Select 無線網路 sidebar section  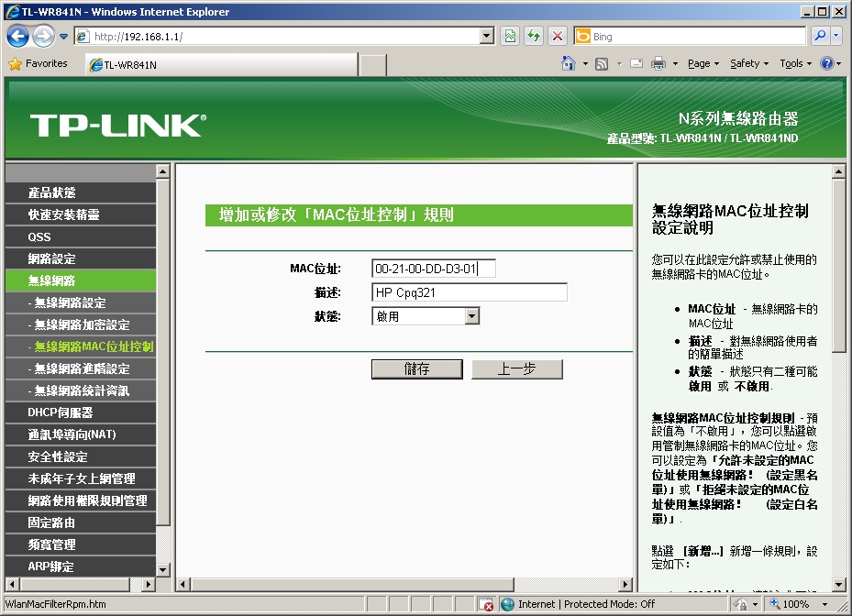coord(81,280)
